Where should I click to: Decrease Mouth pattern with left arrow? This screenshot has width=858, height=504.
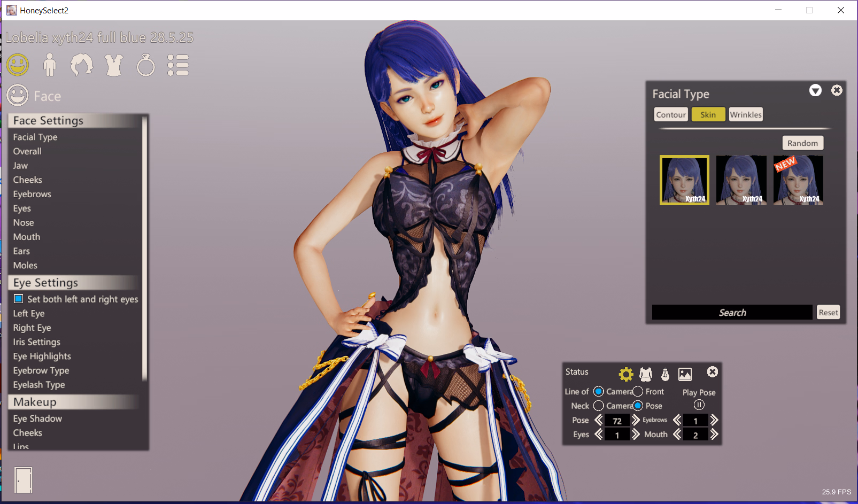pos(677,435)
